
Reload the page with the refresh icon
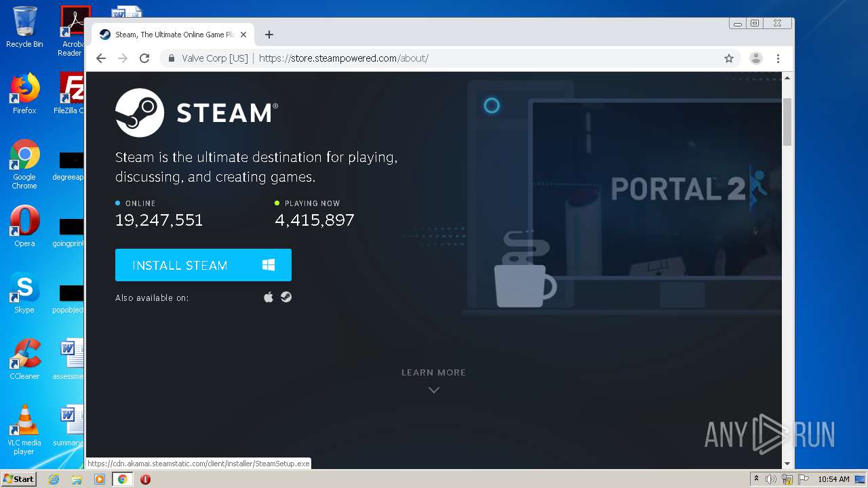[x=144, y=58]
